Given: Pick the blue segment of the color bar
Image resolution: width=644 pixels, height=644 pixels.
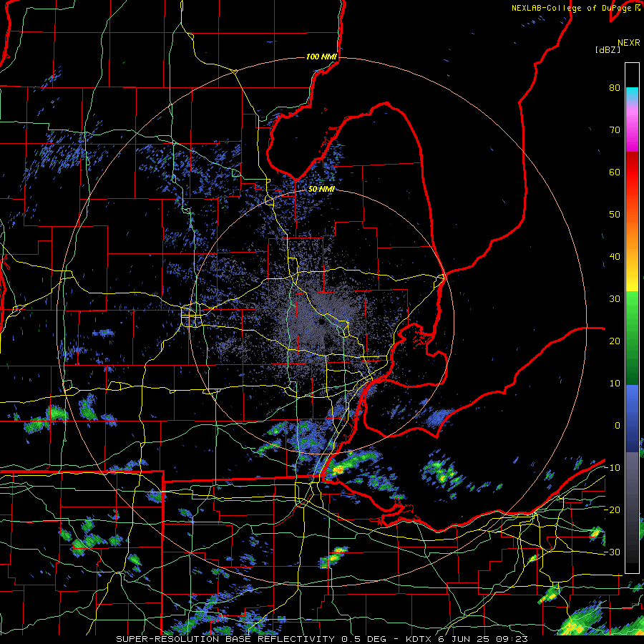Looking at the screenshot, I should (x=632, y=418).
